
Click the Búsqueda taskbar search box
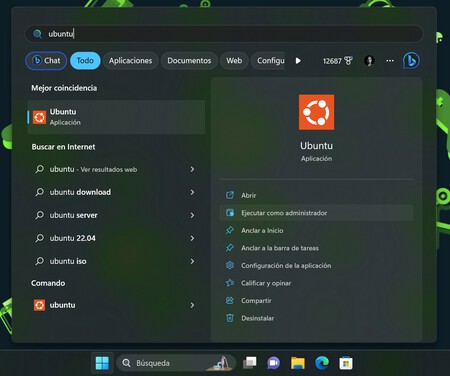tap(176, 363)
